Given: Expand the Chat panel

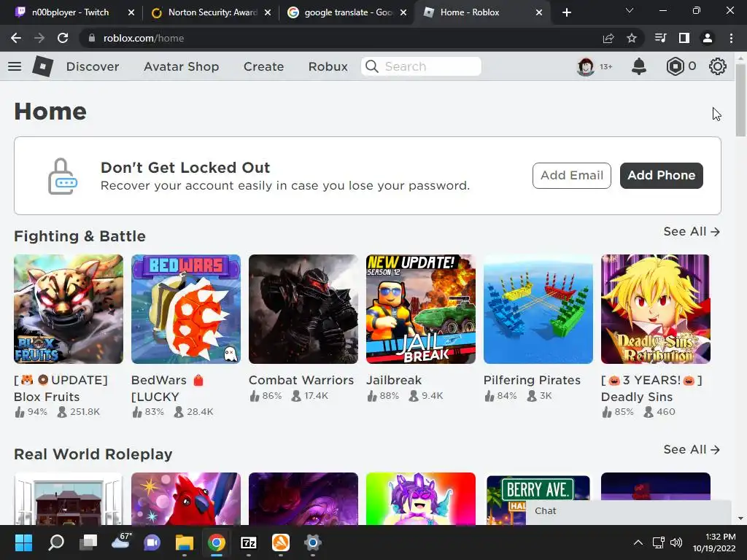Looking at the screenshot, I should click(x=628, y=511).
